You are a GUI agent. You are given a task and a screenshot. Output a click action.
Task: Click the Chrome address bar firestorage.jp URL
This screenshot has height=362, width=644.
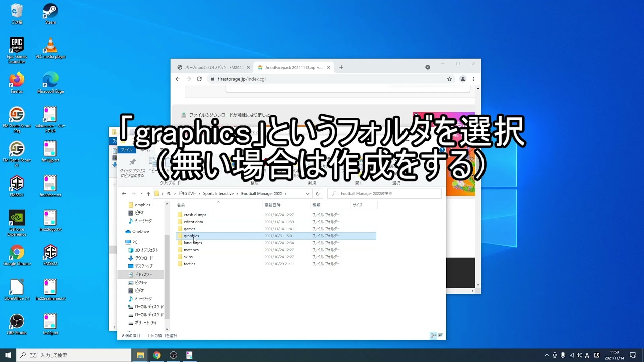pyautogui.click(x=242, y=79)
